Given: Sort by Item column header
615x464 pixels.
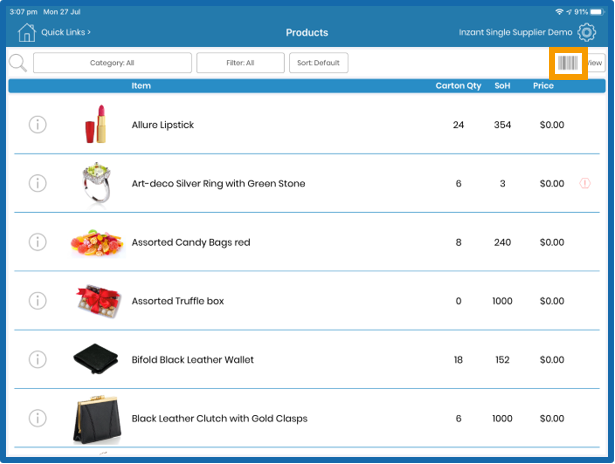Looking at the screenshot, I should 141,86.
